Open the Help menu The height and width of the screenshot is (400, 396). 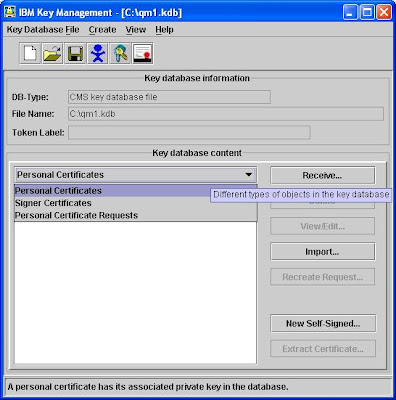click(x=164, y=30)
